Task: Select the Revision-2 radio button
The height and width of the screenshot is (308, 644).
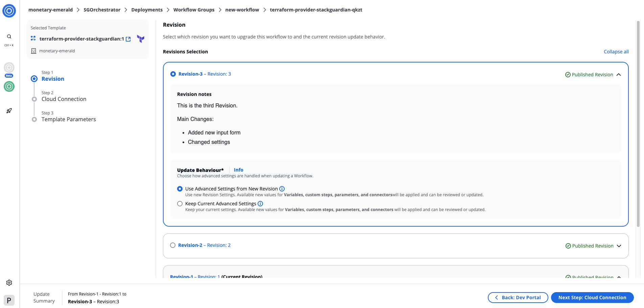Action: click(x=173, y=245)
